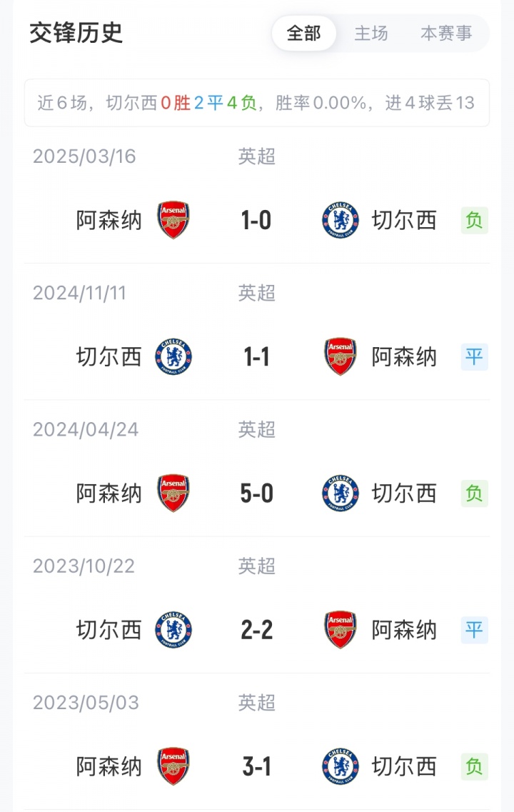The image size is (514, 812).
Task: Click Arsenal crest in 2024/11/11 match
Action: (341, 357)
